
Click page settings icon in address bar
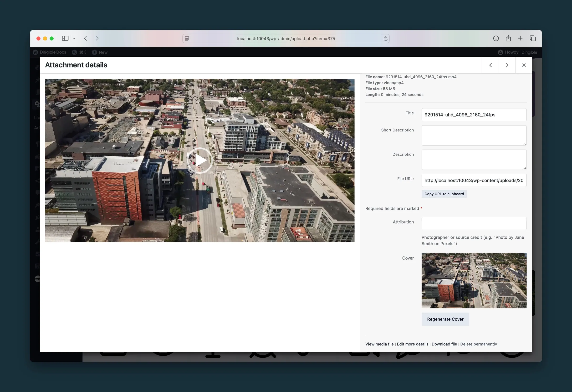187,39
